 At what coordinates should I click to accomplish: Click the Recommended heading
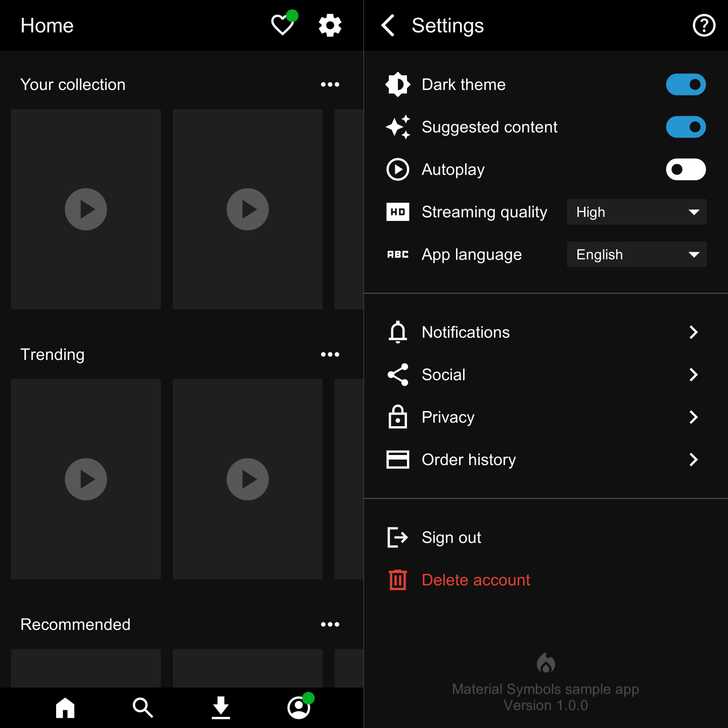point(75,624)
